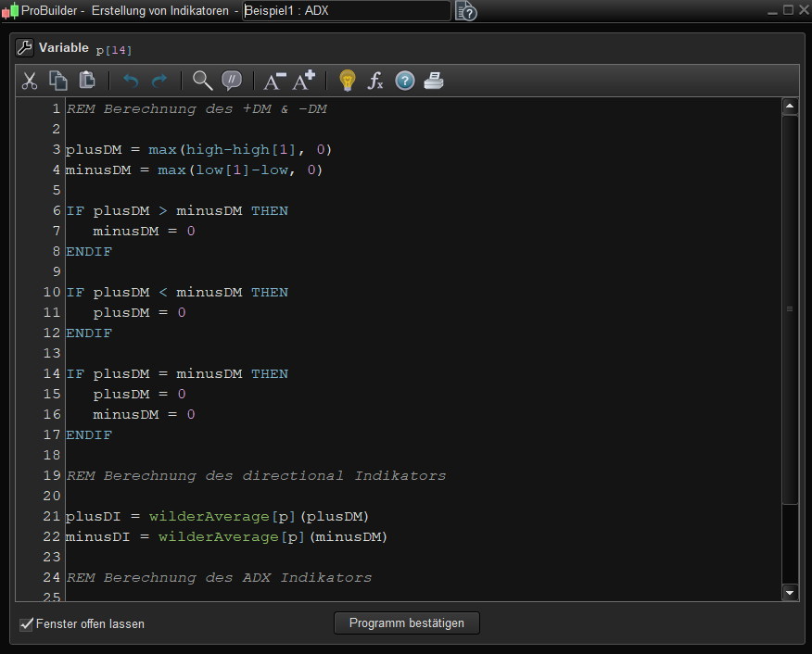Viewport: 812px width, 654px height.
Task: Click the light bulb hint icon
Action: click(348, 81)
